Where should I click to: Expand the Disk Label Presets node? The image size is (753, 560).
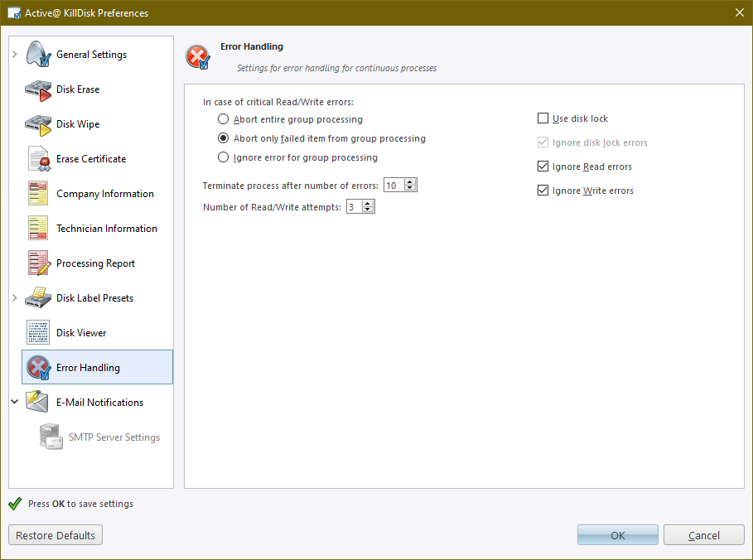(x=15, y=298)
